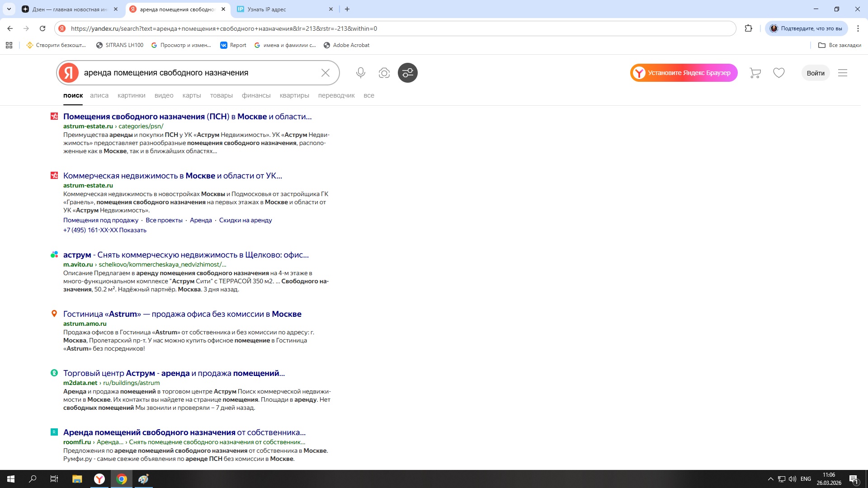868x488 pixels.
Task: Open search filter settings icon
Action: point(407,73)
